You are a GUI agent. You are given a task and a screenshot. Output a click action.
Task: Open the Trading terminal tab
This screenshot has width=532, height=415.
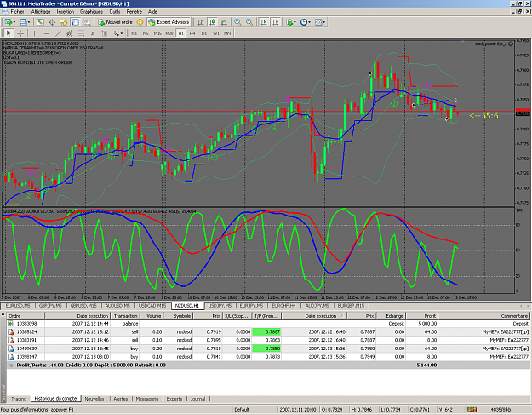coord(19,399)
